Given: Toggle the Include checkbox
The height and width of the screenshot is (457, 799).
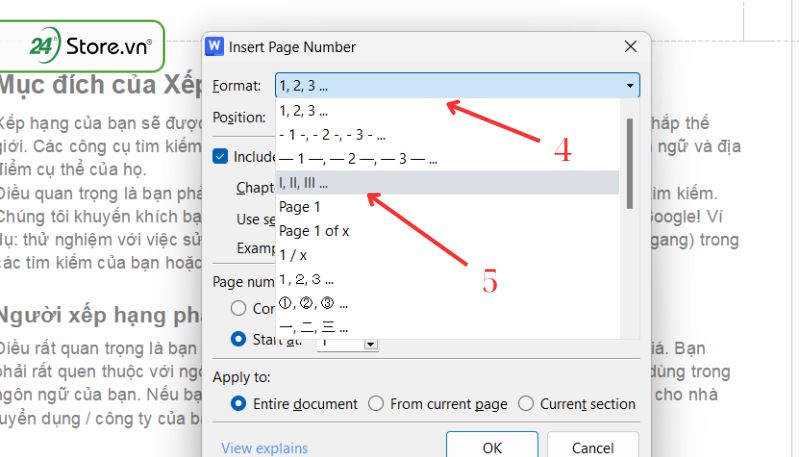Looking at the screenshot, I should 220,156.
